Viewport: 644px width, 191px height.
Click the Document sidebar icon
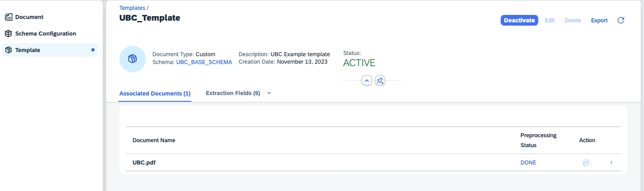[8, 17]
